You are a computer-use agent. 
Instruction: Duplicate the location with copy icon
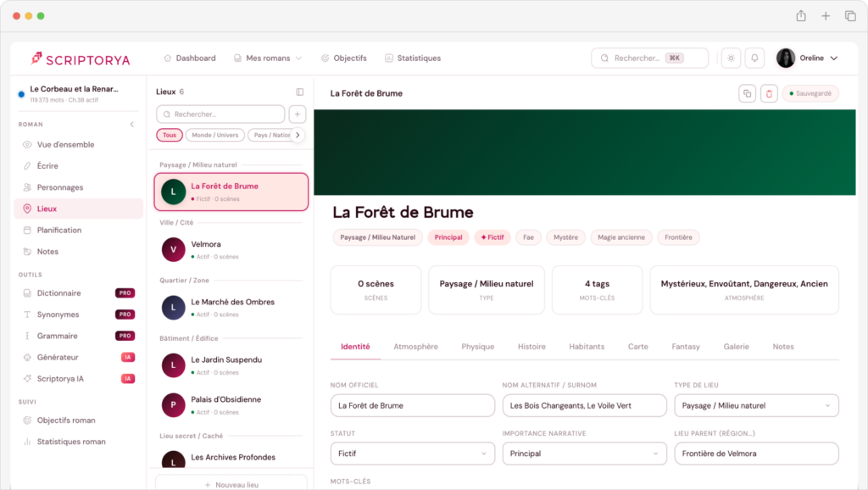pos(748,93)
